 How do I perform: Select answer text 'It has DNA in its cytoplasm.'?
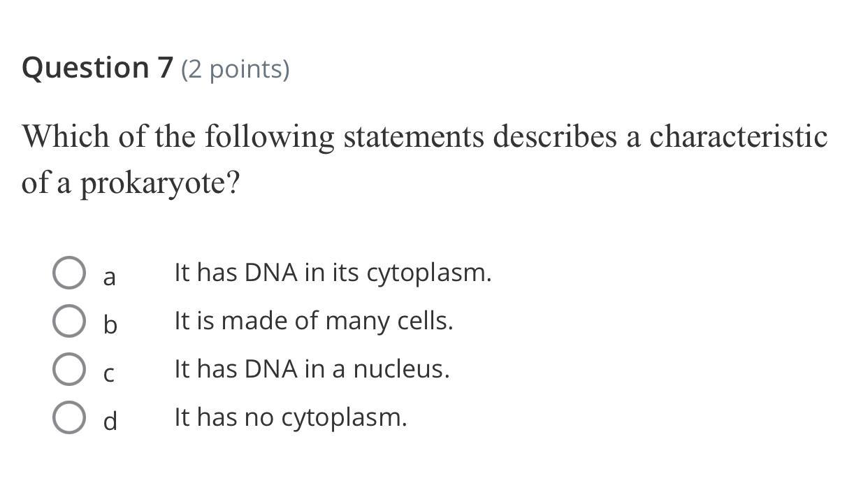pyautogui.click(x=333, y=273)
